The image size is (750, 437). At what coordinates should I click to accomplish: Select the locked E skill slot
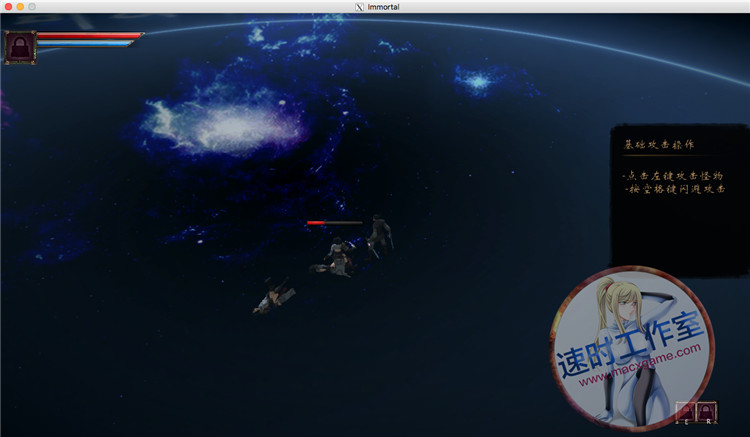[685, 412]
